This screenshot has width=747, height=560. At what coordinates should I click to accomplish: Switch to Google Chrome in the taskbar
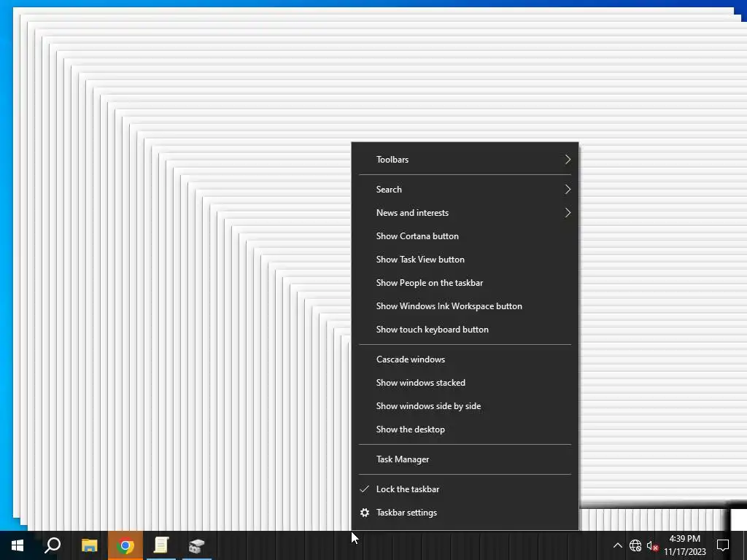tap(125, 545)
